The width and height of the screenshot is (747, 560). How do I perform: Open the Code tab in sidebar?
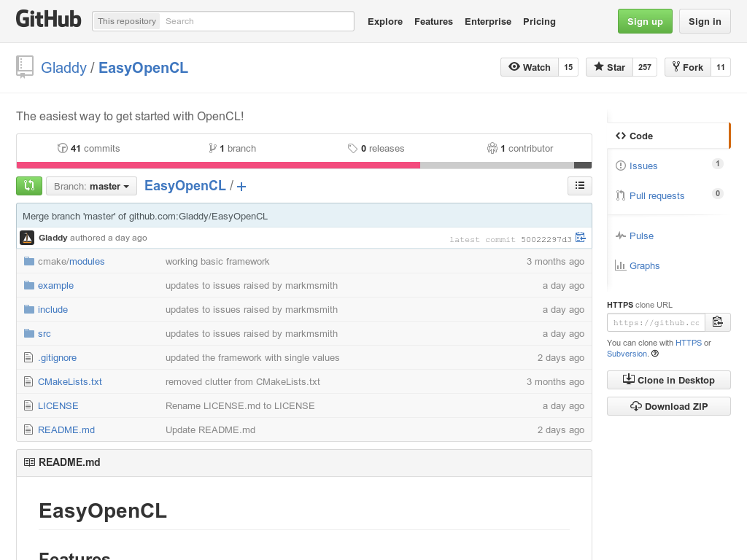pos(668,136)
